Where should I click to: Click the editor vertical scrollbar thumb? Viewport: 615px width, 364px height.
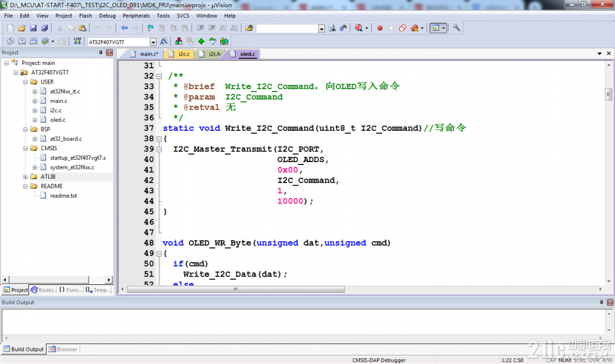[608, 94]
